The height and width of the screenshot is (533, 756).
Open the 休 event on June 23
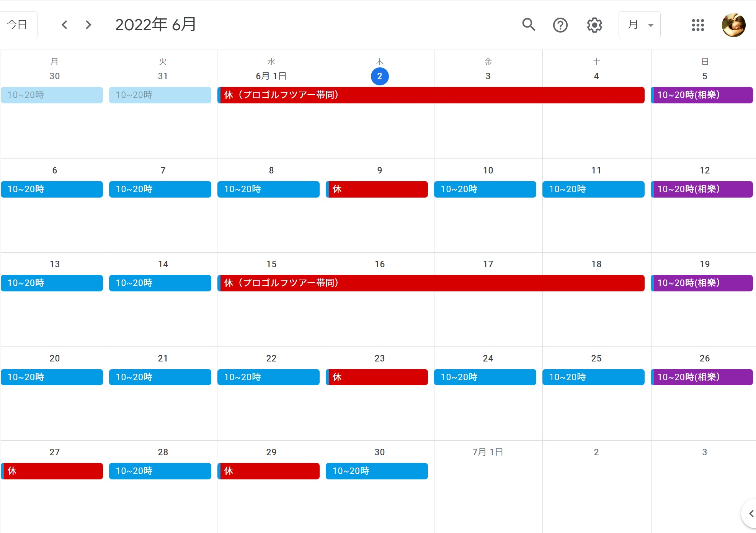point(377,377)
